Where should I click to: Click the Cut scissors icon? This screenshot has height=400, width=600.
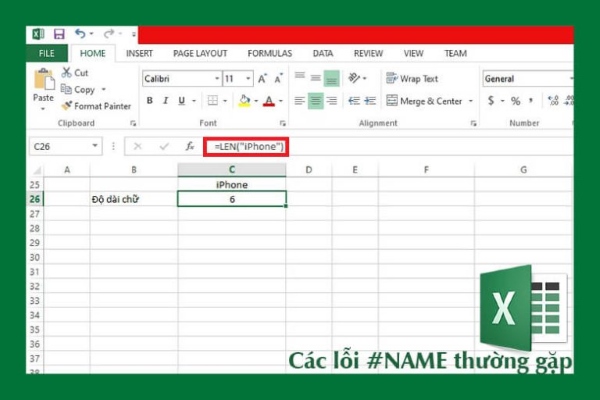[67, 72]
